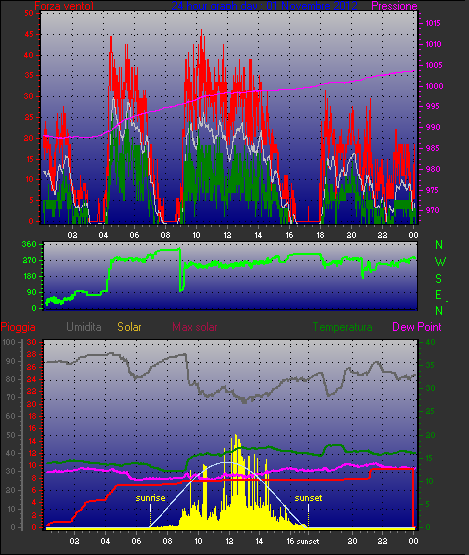This screenshot has width=469, height=555.
Task: Click 06 on the wind chart time axis
Action: coord(134,235)
